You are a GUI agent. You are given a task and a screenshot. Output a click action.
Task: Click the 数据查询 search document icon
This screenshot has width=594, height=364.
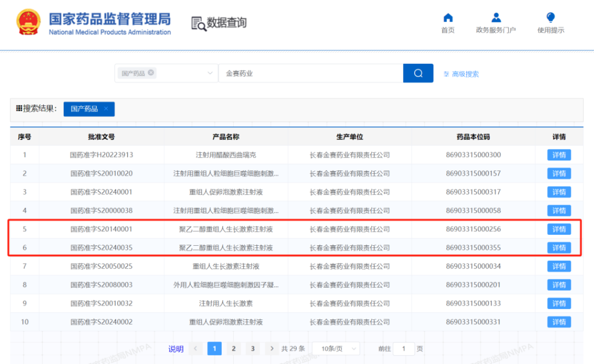(x=198, y=23)
